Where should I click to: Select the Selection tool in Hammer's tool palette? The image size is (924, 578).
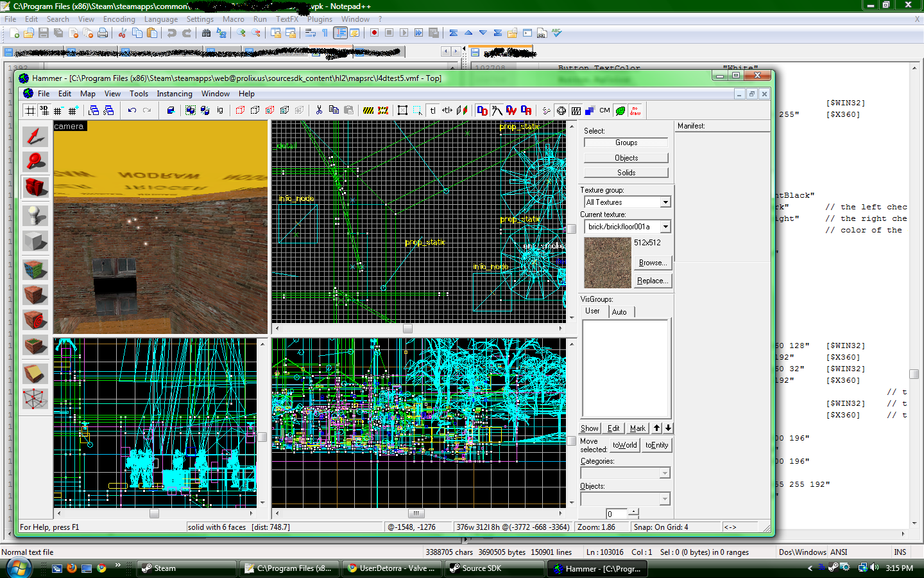35,136
